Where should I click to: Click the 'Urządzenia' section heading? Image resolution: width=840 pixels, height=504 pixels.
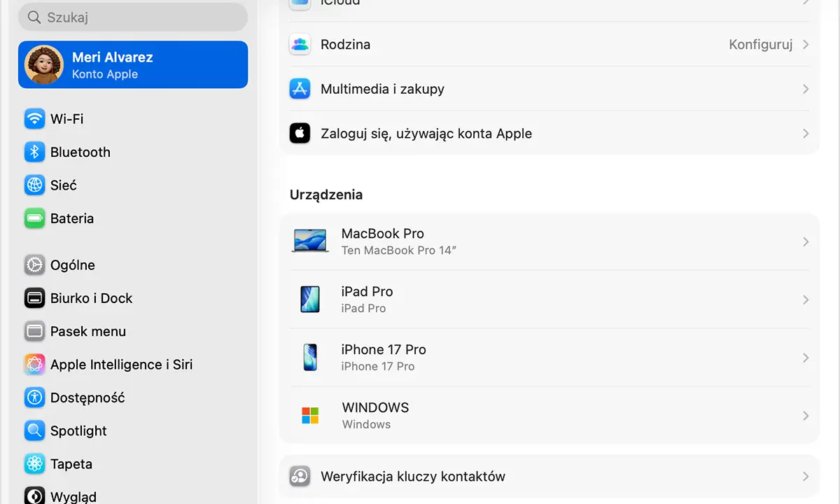click(x=326, y=195)
